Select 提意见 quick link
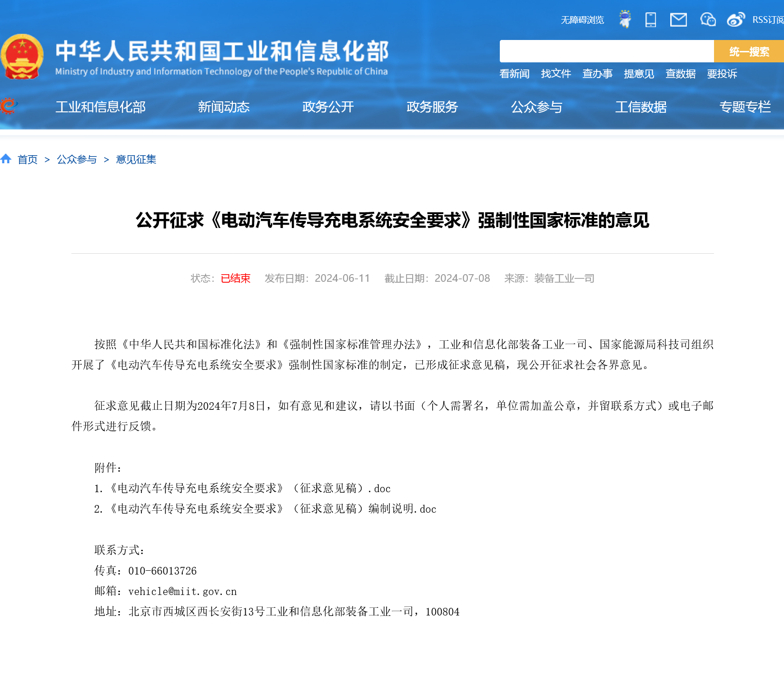This screenshot has width=784, height=694. (639, 74)
